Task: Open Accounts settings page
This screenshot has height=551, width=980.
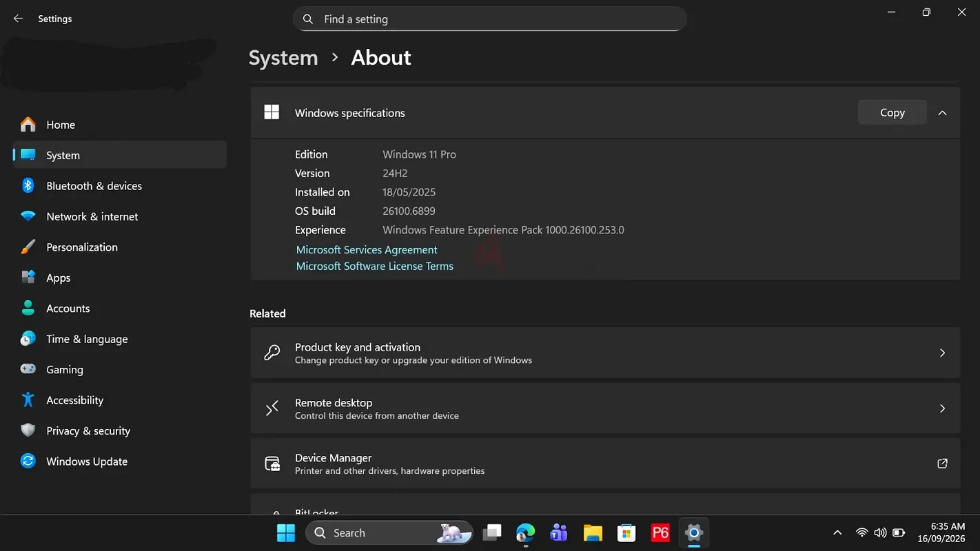Action: tap(120, 309)
